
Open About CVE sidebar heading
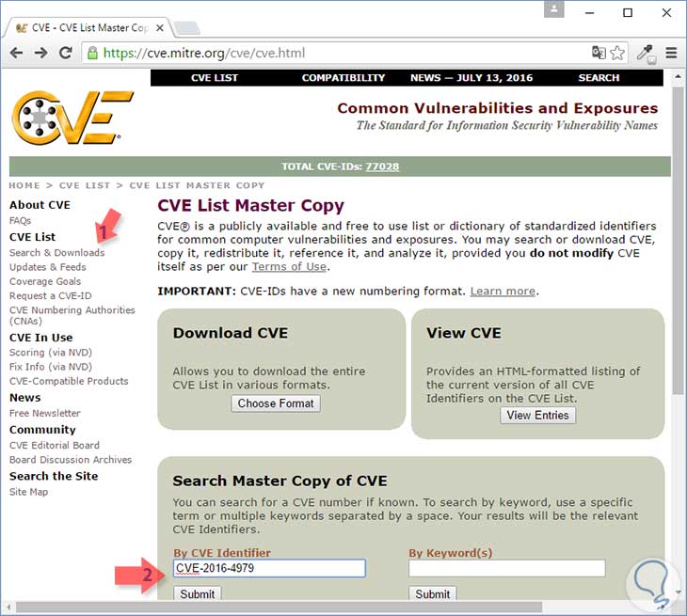pos(40,205)
